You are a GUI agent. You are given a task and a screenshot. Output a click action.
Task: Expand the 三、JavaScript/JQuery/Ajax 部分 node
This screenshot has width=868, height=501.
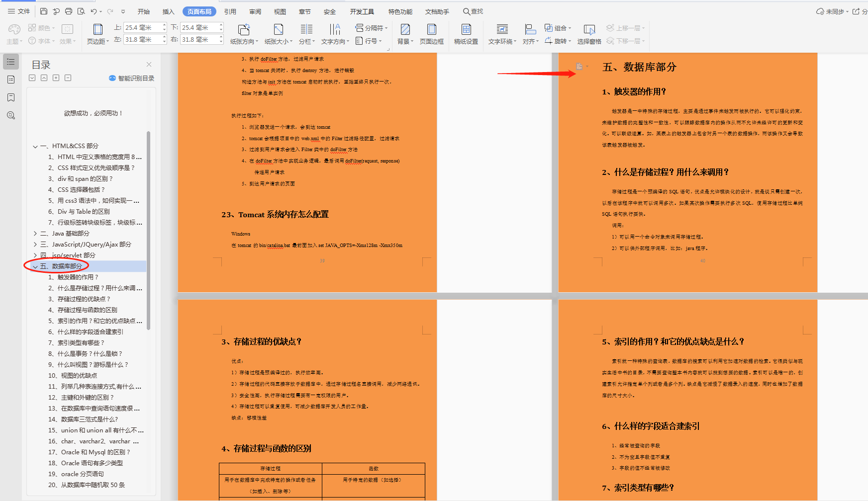(35, 245)
